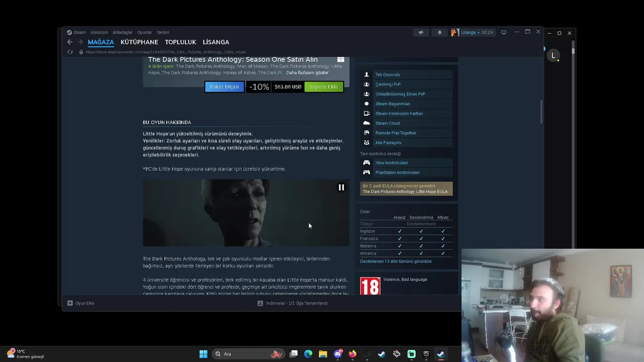Add bundle to cart with Sepete Ekle

(324, 86)
